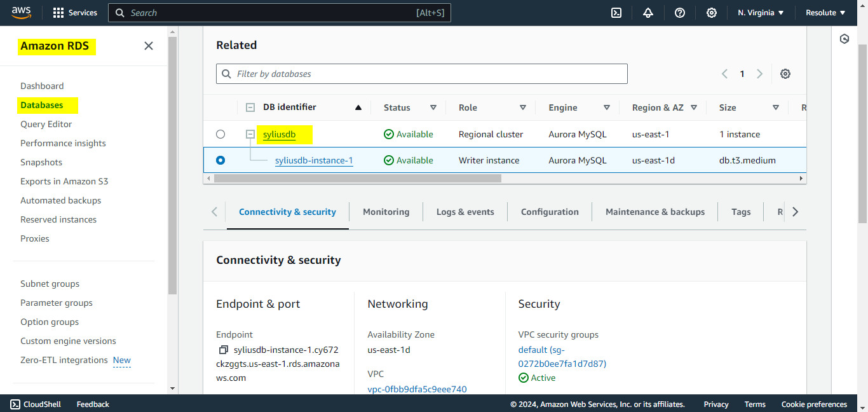Sort by DB identifier ascending arrow

coord(358,107)
